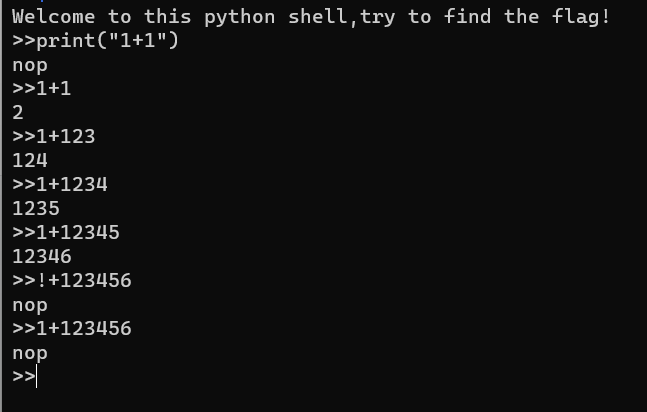Click the nop output under !+123456
This screenshot has width=647, height=412.
pos(30,305)
